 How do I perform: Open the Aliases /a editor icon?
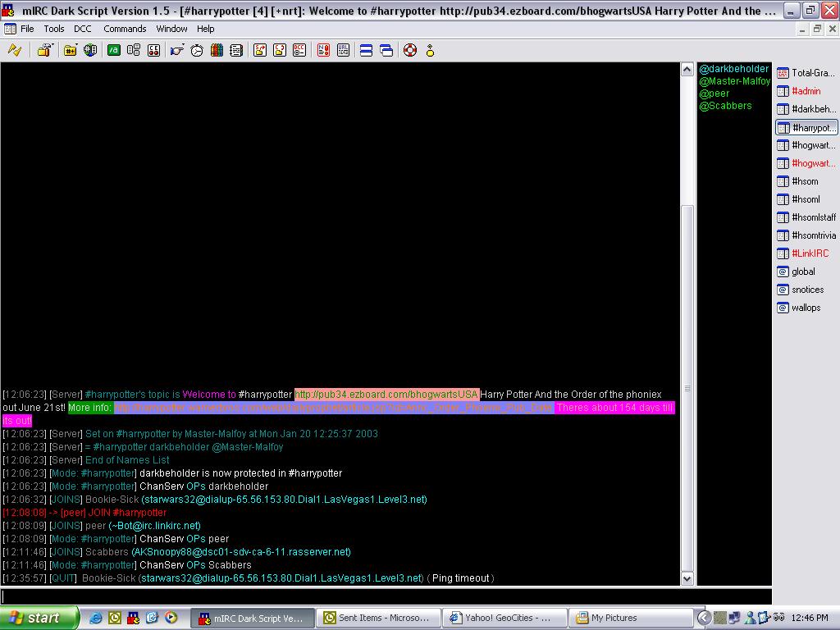[113, 51]
